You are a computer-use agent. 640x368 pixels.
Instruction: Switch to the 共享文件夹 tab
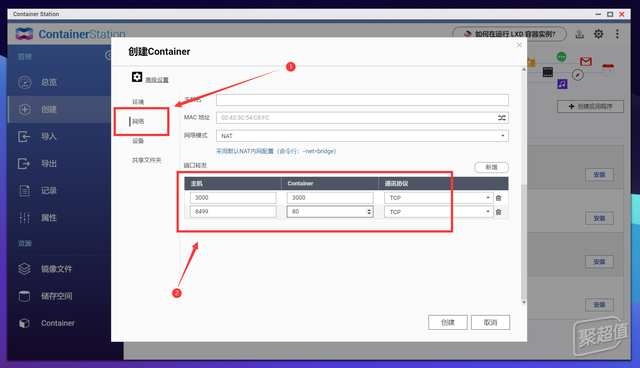tap(147, 160)
